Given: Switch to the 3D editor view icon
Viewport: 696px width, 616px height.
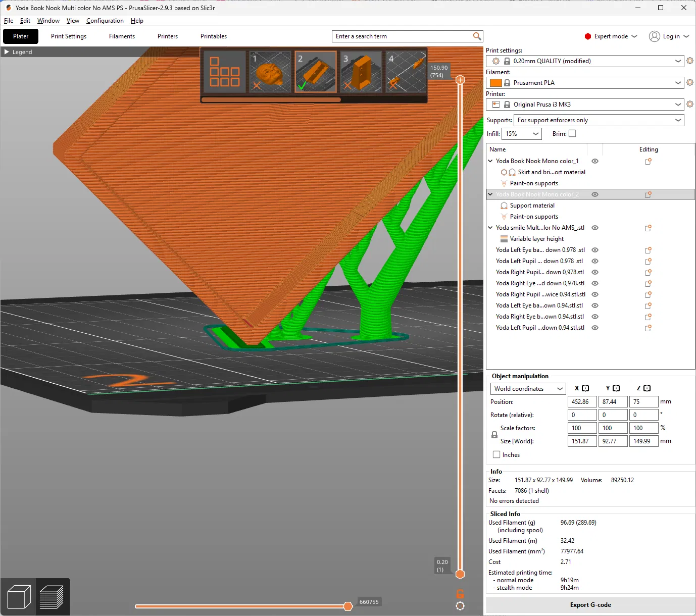Looking at the screenshot, I should click(19, 597).
